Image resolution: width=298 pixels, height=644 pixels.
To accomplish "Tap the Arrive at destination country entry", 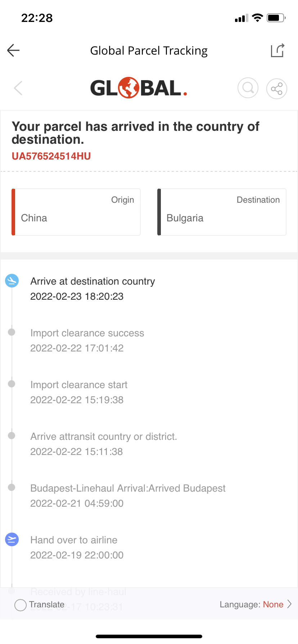I will coord(92,289).
